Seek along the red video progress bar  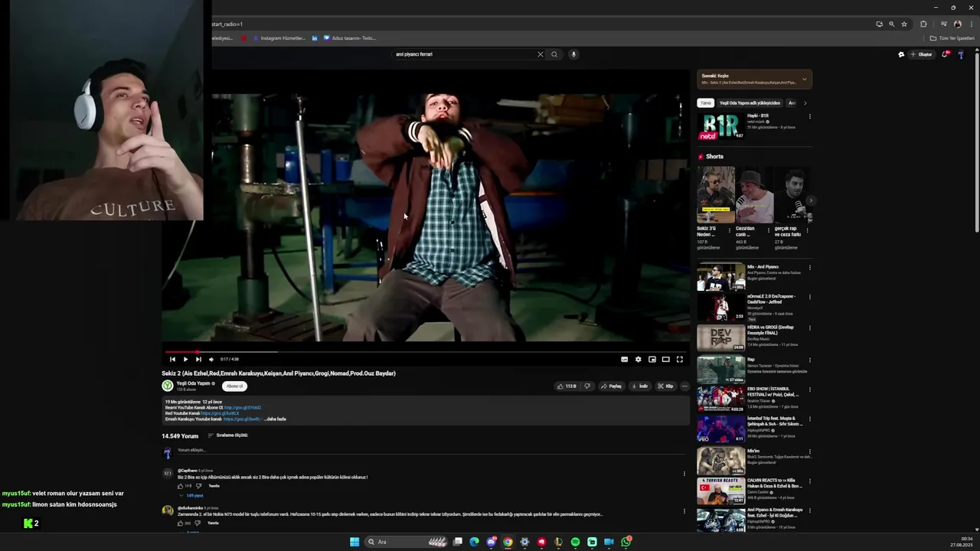click(426, 352)
